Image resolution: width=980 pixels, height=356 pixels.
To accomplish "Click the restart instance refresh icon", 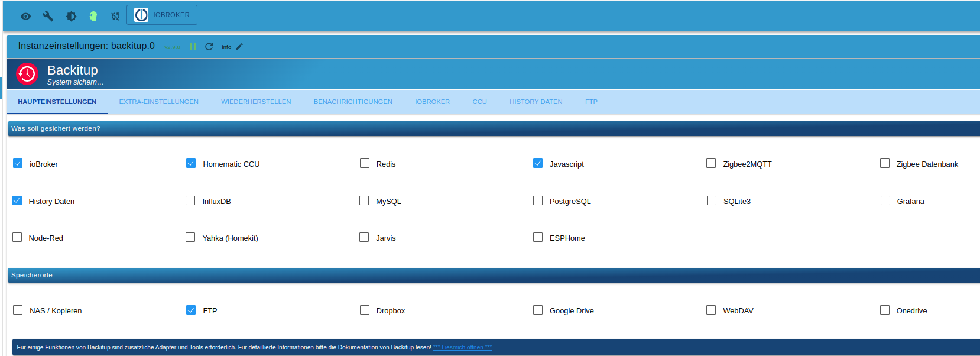I will tap(209, 47).
